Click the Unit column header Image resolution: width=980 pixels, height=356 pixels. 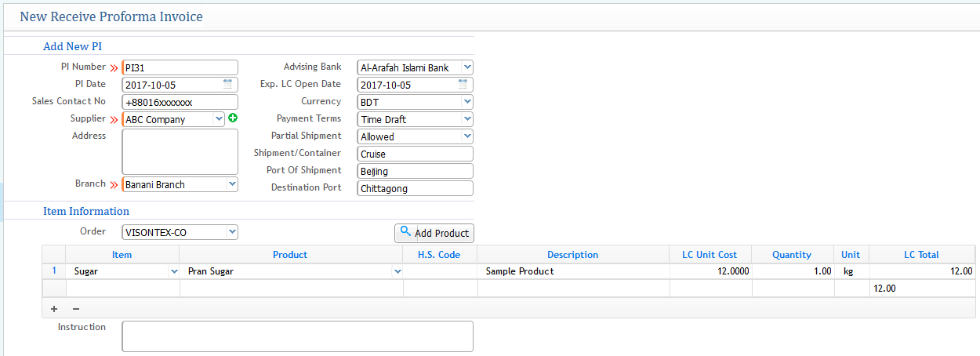[851, 254]
